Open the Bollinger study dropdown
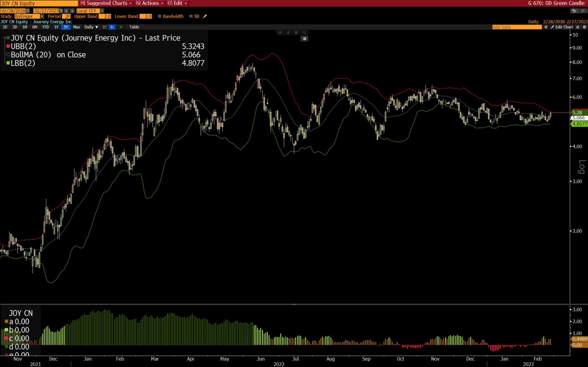Screen dimensions: 588x367 click(x=42, y=16)
